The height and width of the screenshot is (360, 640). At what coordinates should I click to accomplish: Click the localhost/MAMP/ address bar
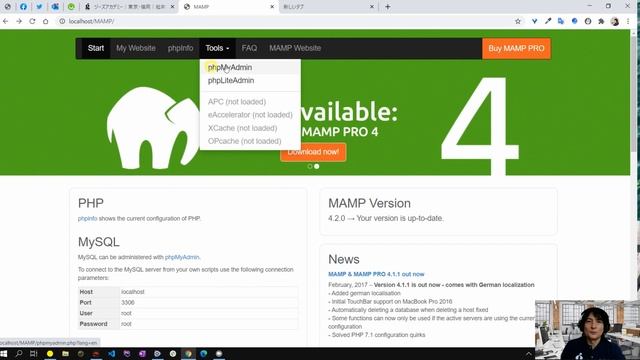[286, 21]
